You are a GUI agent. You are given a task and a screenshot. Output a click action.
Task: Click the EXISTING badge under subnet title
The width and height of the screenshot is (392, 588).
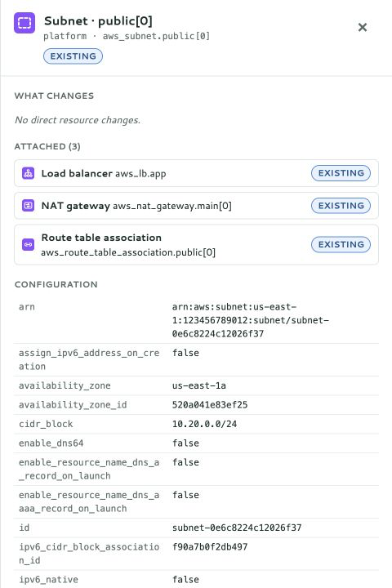[73, 56]
